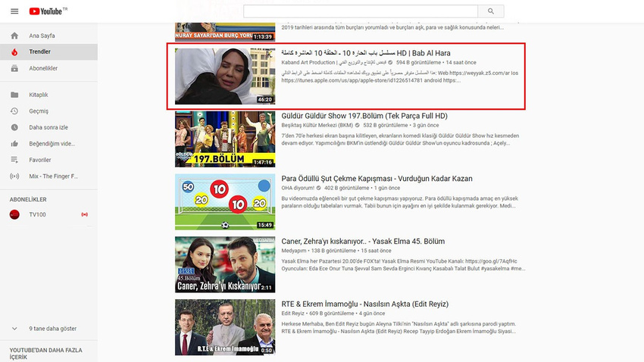644x362 pixels.
Task: Click TV100 live broadcast indicator
Action: pyautogui.click(x=85, y=214)
